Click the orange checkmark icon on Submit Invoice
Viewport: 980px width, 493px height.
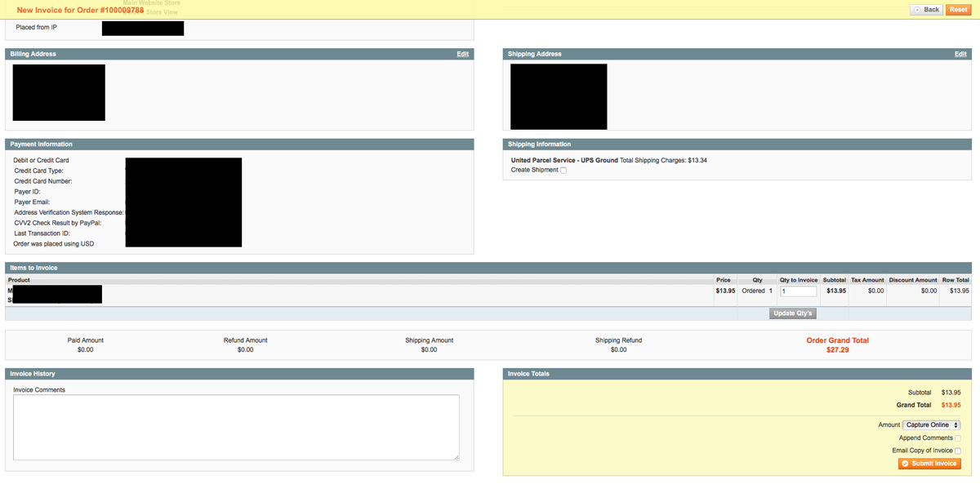tap(903, 463)
